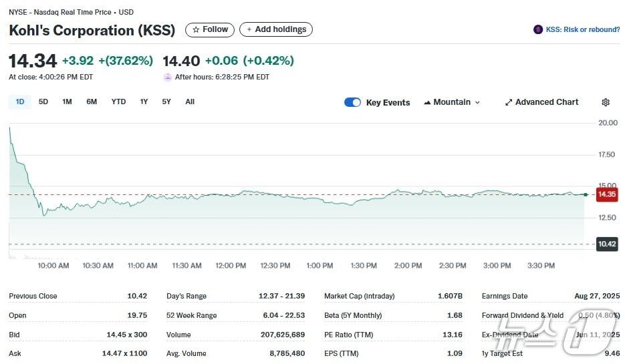
Task: Select the 1D time range tab
Action: [x=20, y=102]
